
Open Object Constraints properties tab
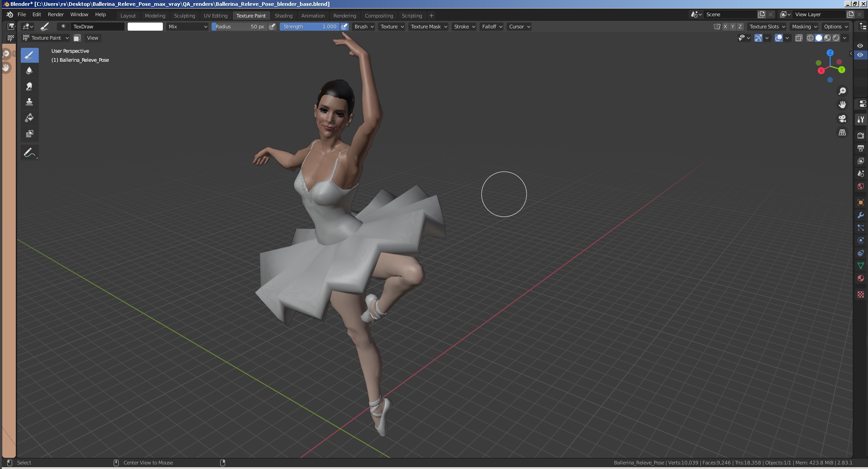tap(861, 253)
